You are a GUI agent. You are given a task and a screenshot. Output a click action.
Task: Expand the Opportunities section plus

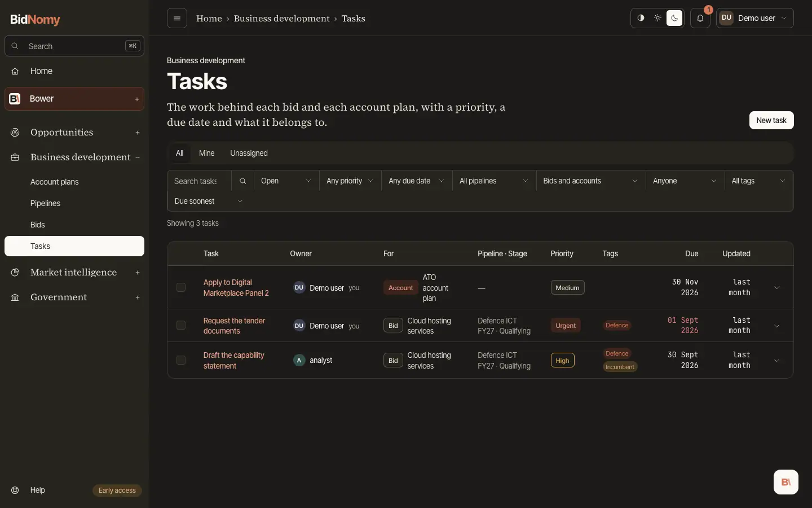(x=138, y=133)
